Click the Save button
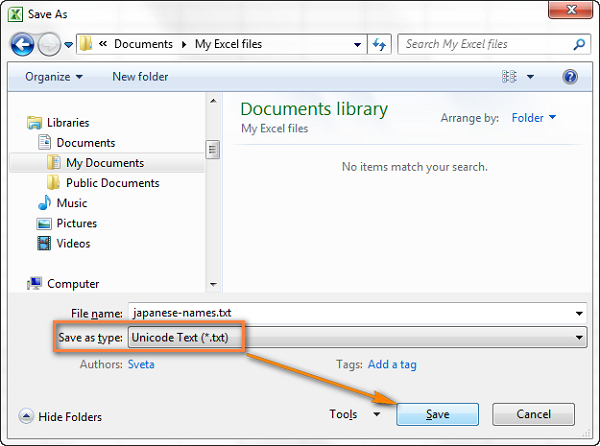Viewport: 600px width, 446px height. pos(437,414)
